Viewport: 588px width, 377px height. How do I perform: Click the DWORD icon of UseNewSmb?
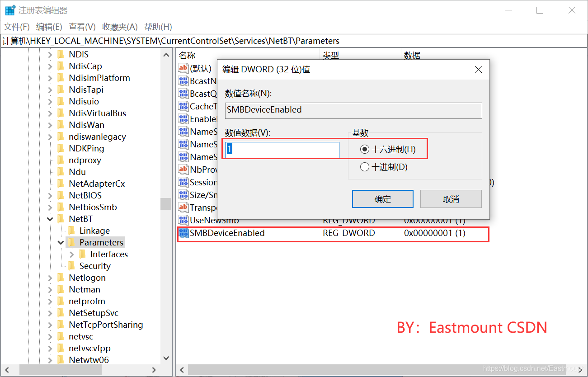click(x=183, y=220)
